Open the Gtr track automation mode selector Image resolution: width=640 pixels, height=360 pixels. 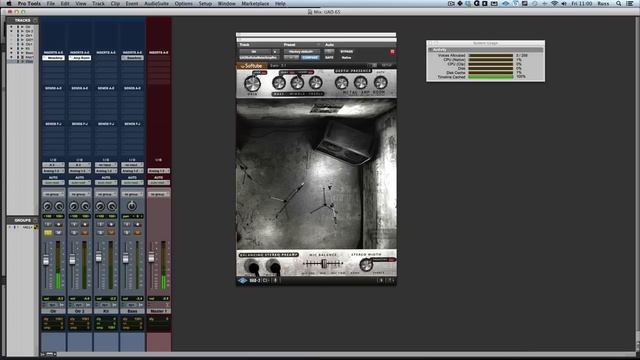[x=53, y=182]
